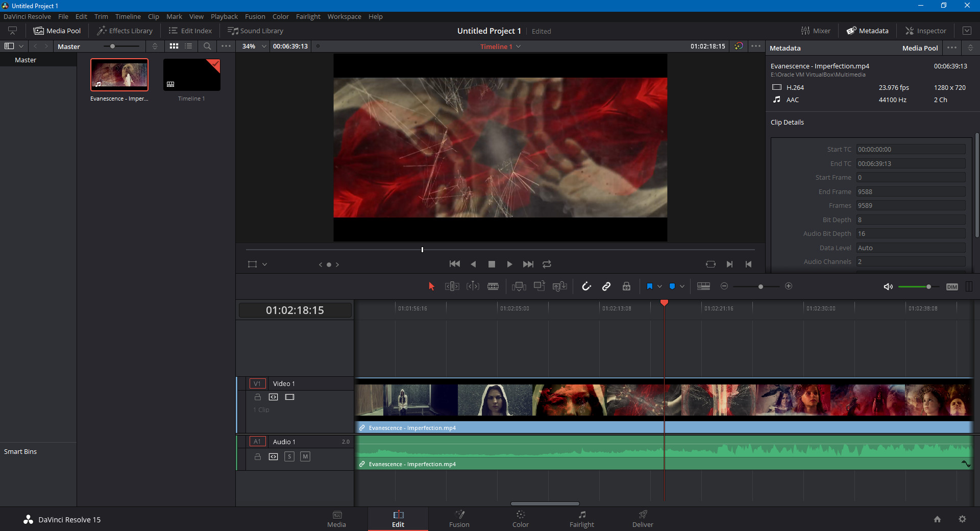Show the audio Mixer panel
This screenshot has height=531, width=980.
point(816,31)
